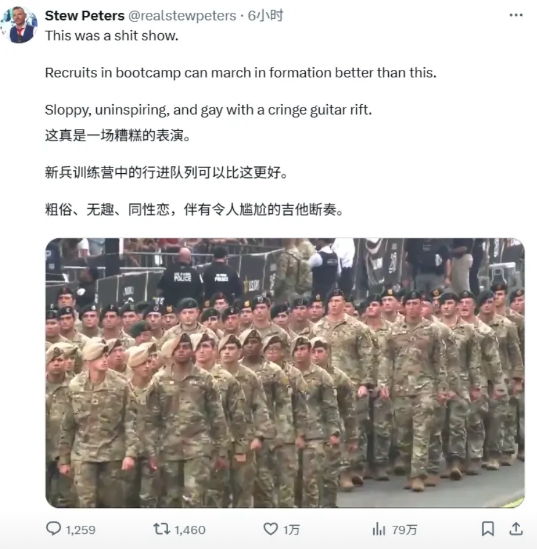Viewport: 537px width, 549px height.
Task: Click the reply speech bubble icon
Action: pos(54,529)
